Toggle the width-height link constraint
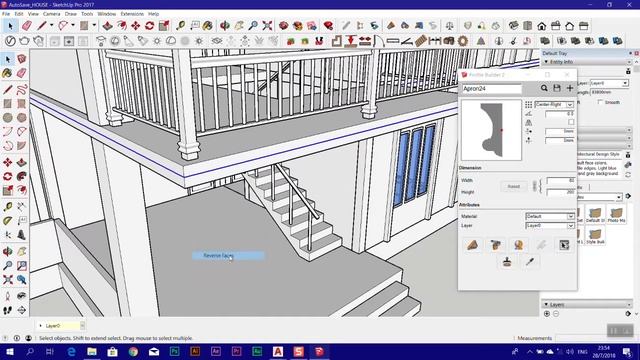The height and width of the screenshot is (360, 640). point(535,186)
